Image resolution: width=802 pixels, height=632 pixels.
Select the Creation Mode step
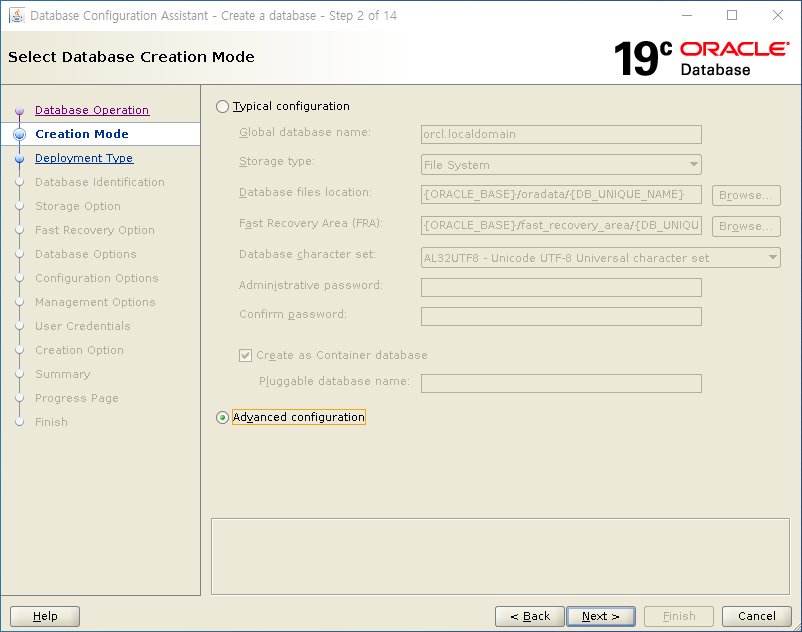pos(82,134)
